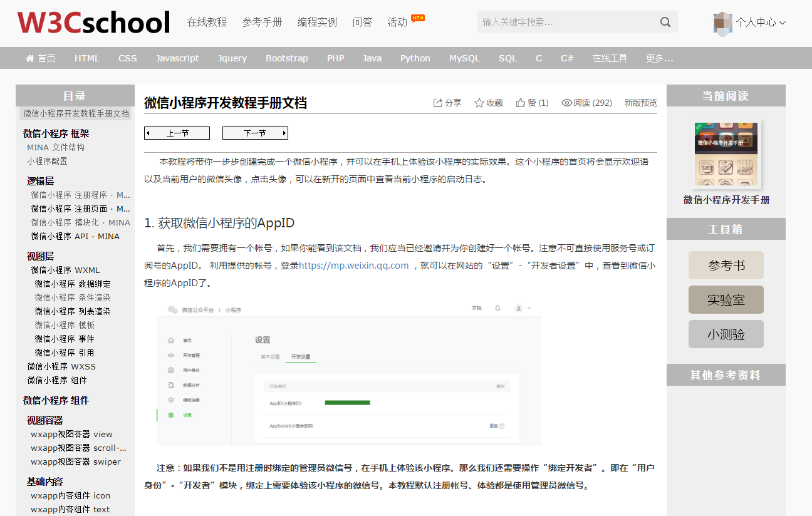Image resolution: width=812 pixels, height=516 pixels.
Task: Open wxapp视图容器 view in the sidebar
Action: [71, 434]
